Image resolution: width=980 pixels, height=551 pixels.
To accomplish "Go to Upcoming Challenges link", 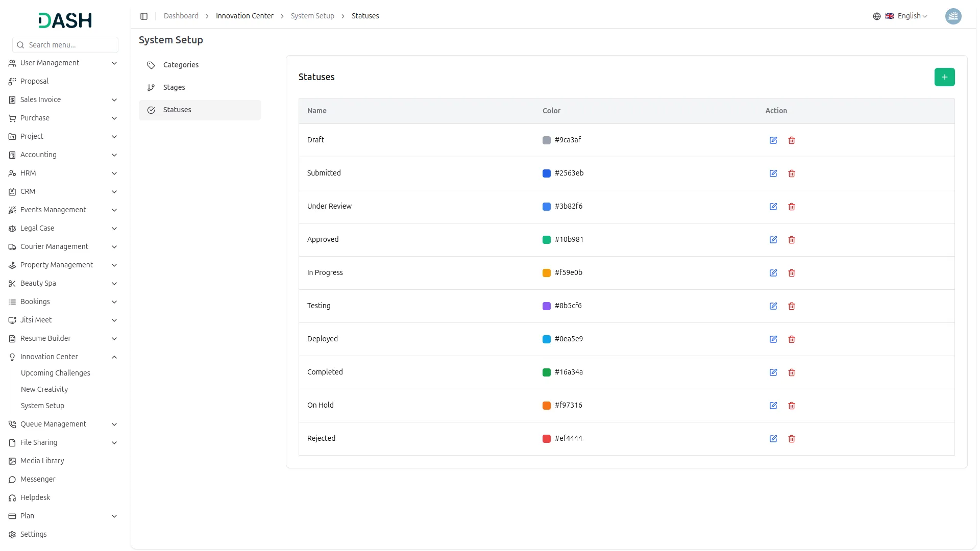I will pos(56,373).
